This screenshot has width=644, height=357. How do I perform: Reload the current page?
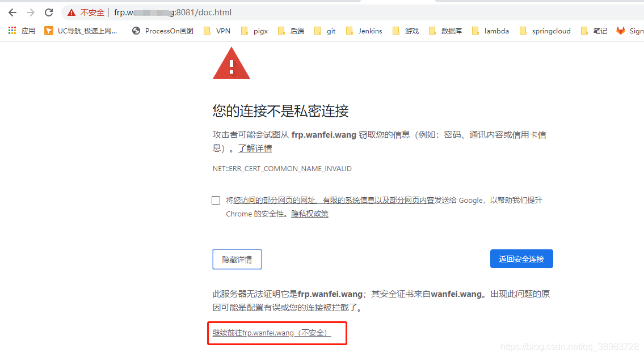pyautogui.click(x=48, y=12)
